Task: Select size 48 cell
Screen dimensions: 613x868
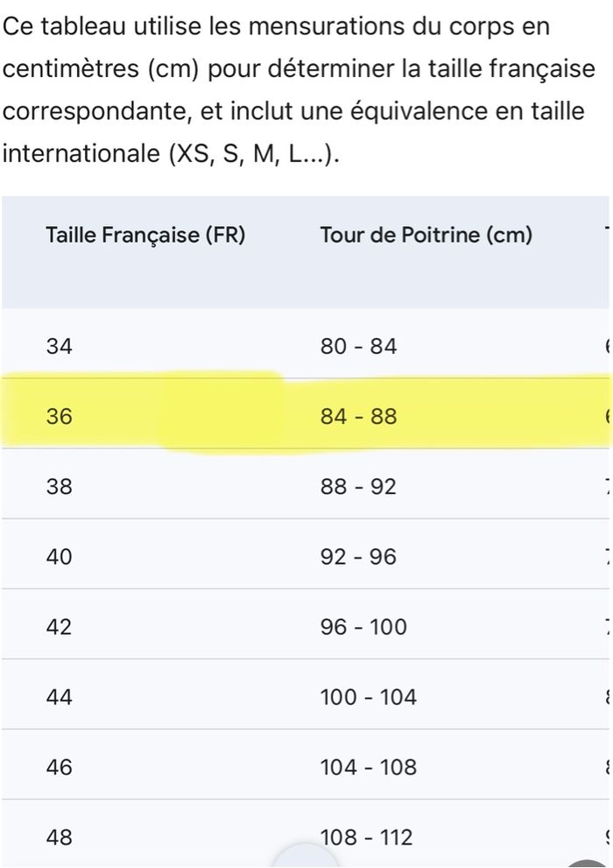Action: [59, 837]
